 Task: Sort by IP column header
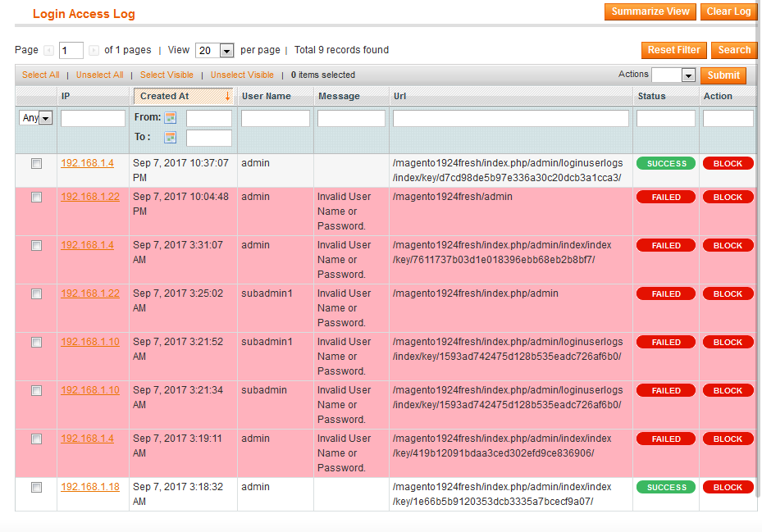point(66,96)
